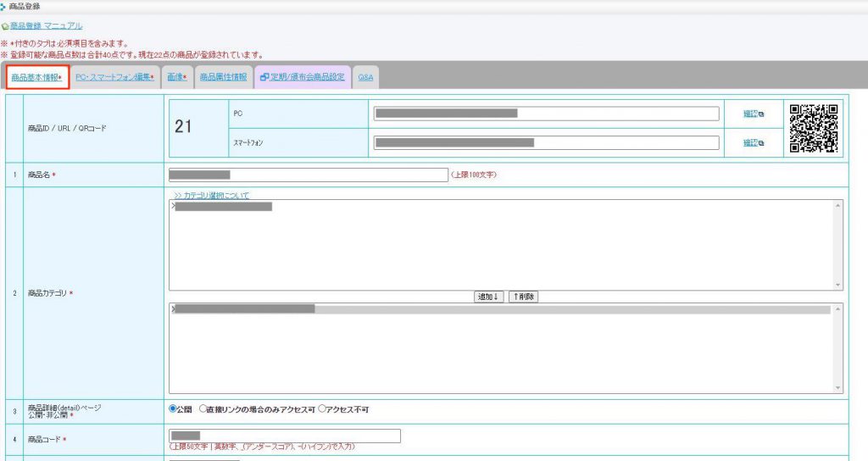The image size is (868, 461).
Task: Click the external link icon beside PC 確認
Action: (760, 114)
